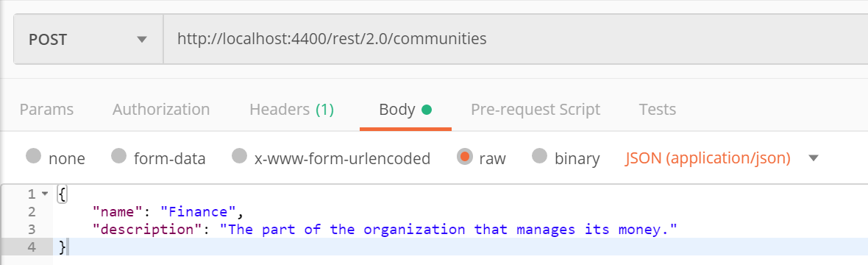Select the raw radio button
Screen dimensions: 868x265
pos(464,157)
